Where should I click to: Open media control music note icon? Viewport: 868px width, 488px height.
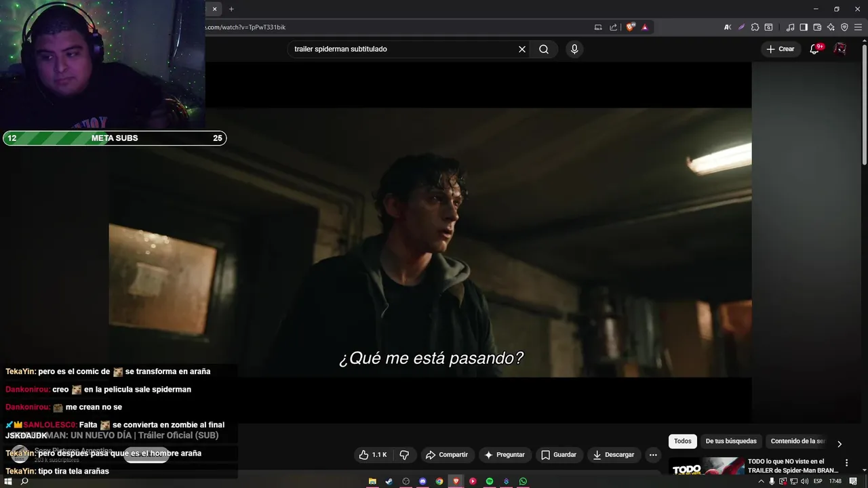point(790,27)
